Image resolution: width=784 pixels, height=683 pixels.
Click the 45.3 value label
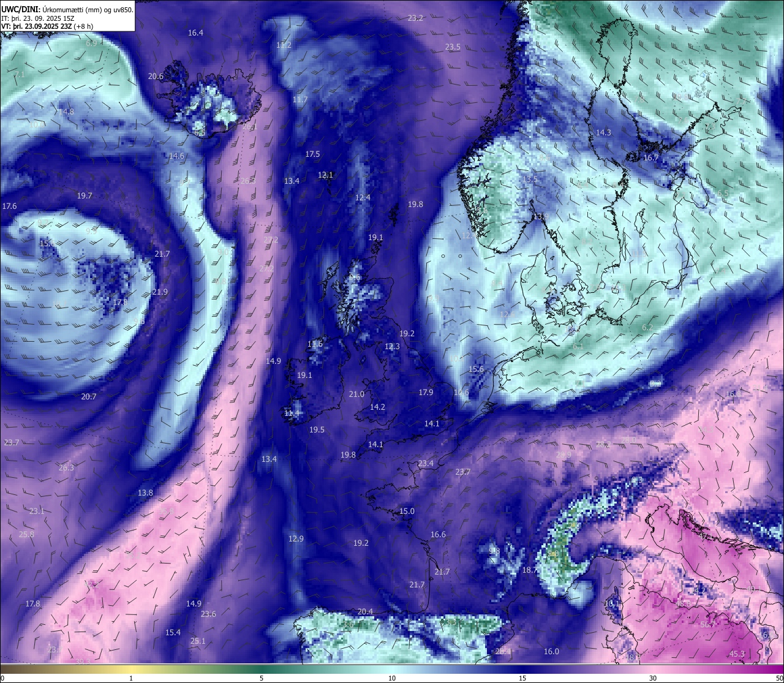tap(737, 654)
